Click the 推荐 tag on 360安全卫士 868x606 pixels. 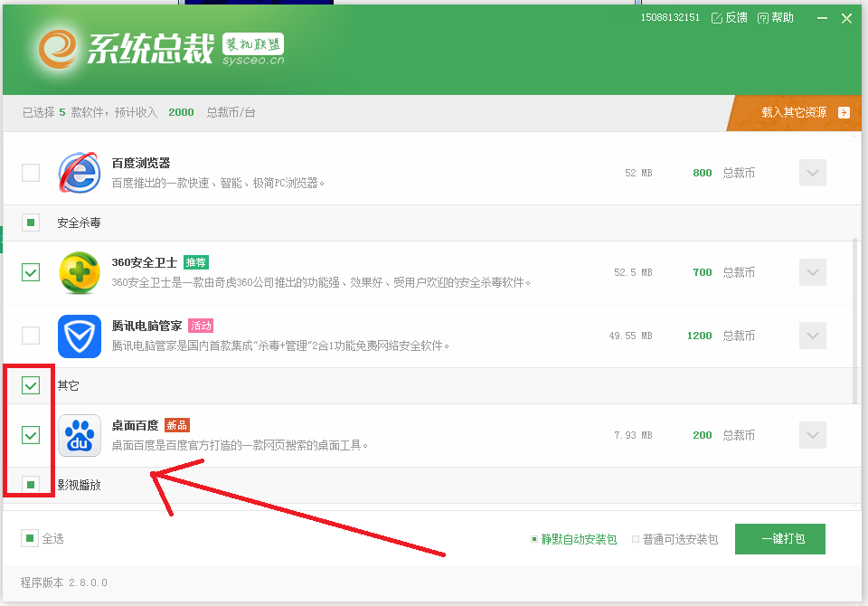pos(196,262)
